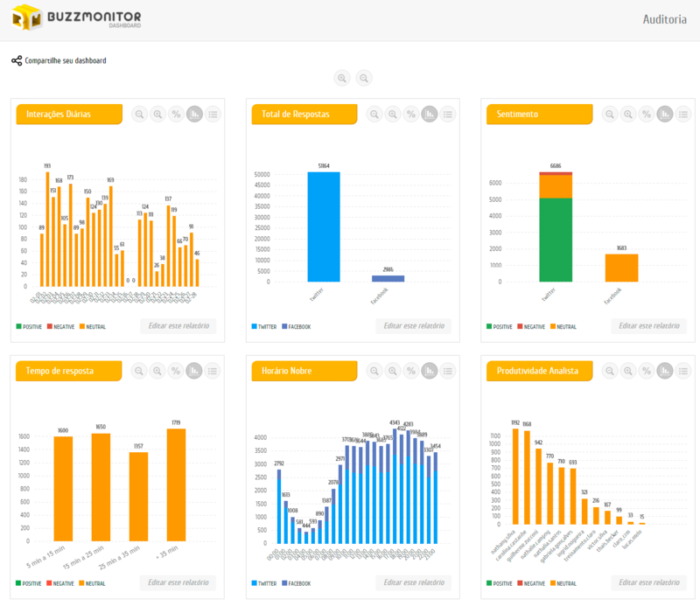Open list view in Produtividade Analista panel
Viewport: 700px width, 606px height.
[683, 371]
